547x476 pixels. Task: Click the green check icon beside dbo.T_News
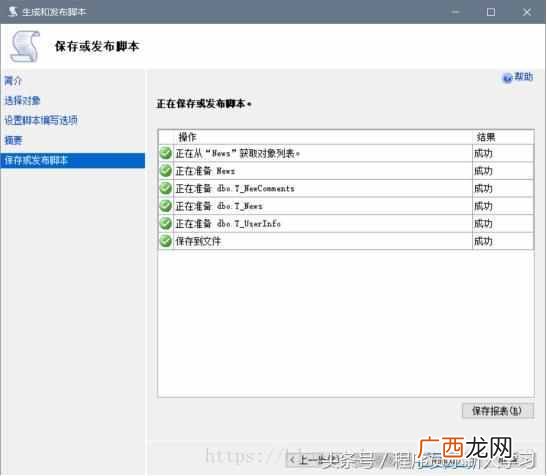[x=166, y=206]
